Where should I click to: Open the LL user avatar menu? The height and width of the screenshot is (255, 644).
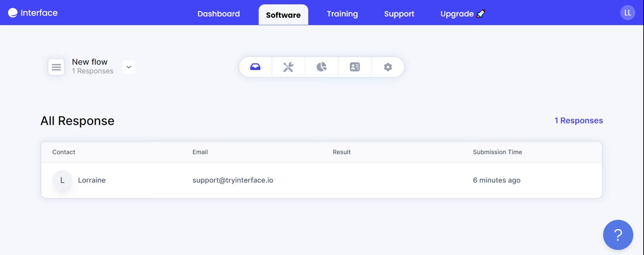627,13
